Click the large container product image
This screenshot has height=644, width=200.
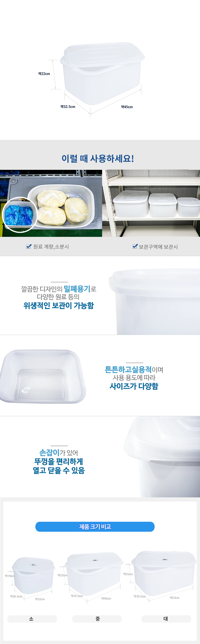pyautogui.click(x=164, y=573)
